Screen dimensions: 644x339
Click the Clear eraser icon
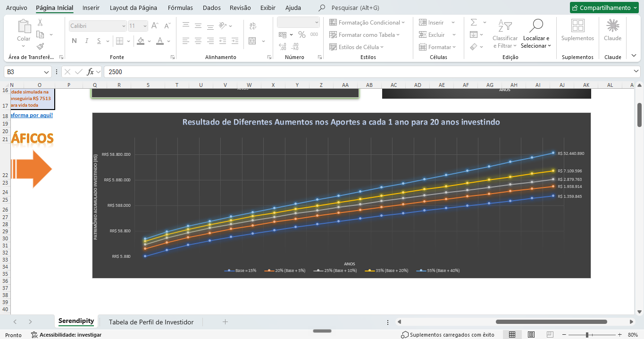click(474, 47)
